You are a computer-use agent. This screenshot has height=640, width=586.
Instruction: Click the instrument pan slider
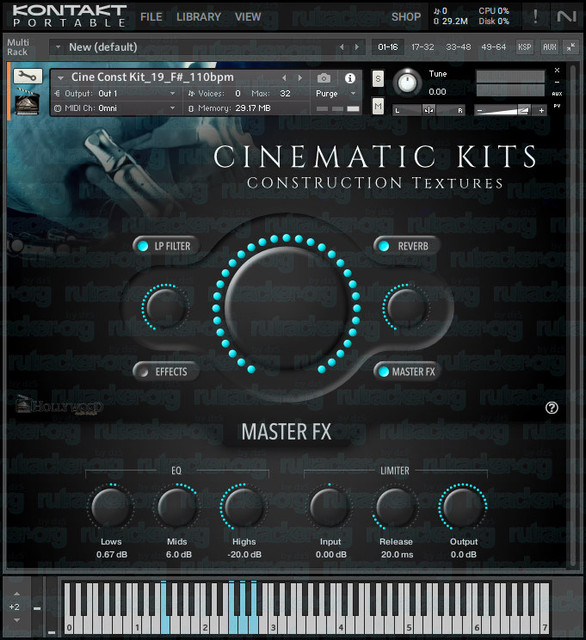pos(428,110)
